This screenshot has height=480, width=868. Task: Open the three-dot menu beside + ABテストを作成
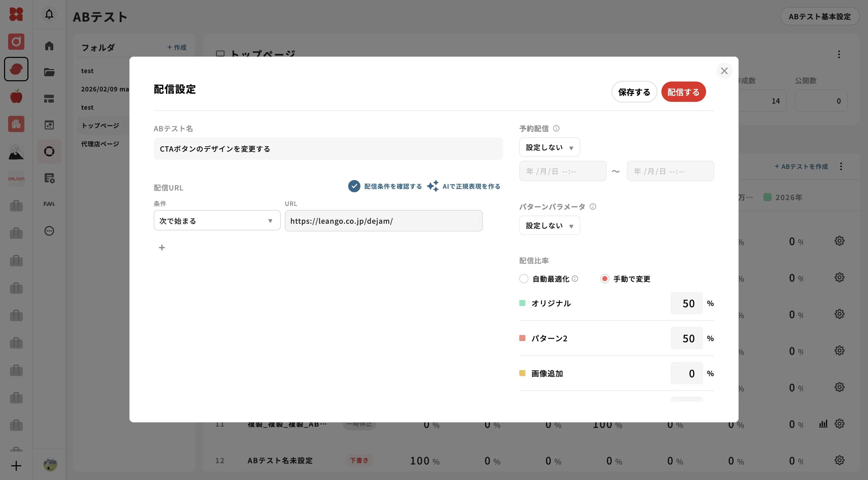pos(841,167)
